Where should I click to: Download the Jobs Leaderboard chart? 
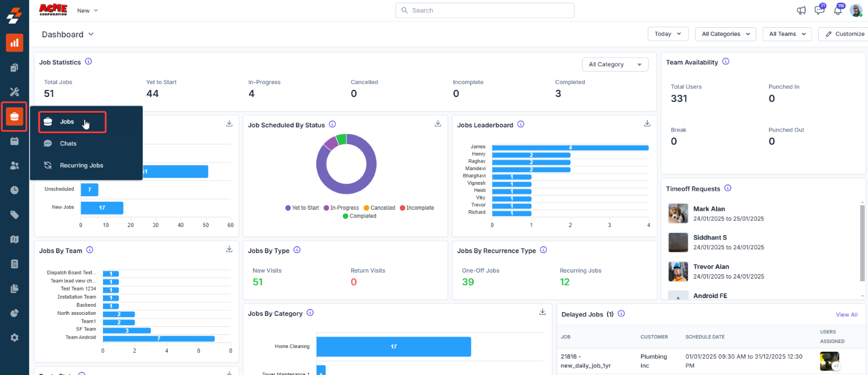[647, 124]
